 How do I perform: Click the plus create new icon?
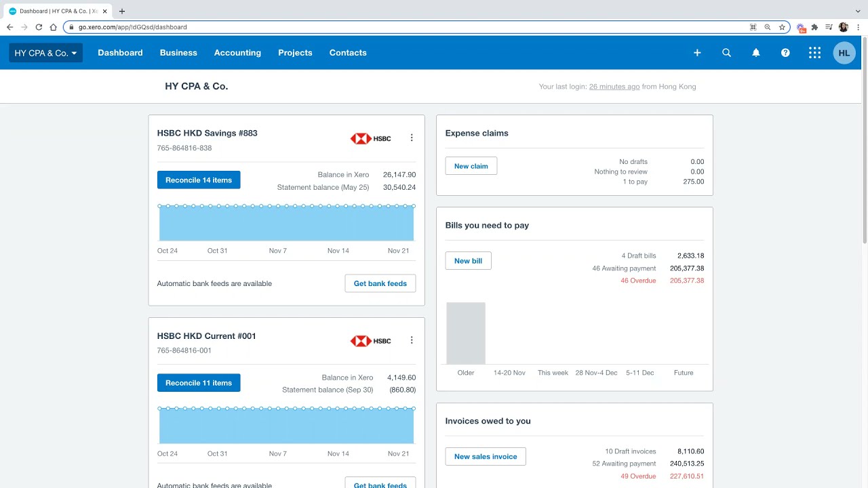click(697, 53)
